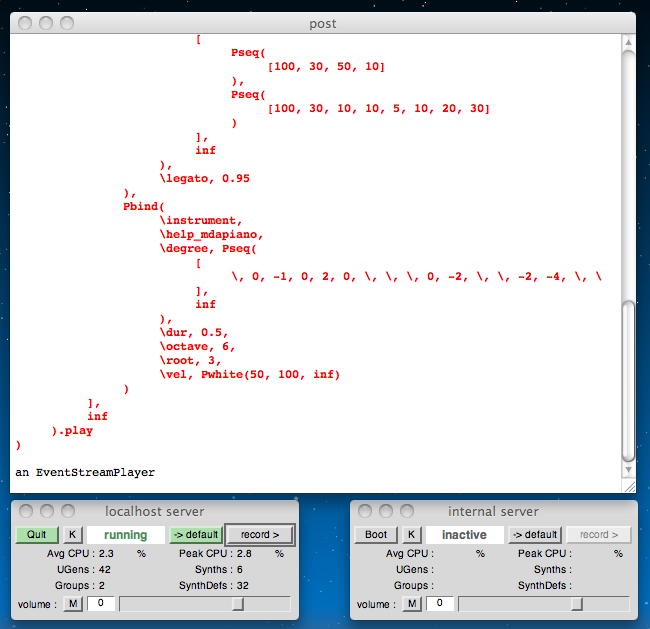Click 'SynthDefs : 32' in localhost server
This screenshot has width=650, height=629.
tap(214, 585)
